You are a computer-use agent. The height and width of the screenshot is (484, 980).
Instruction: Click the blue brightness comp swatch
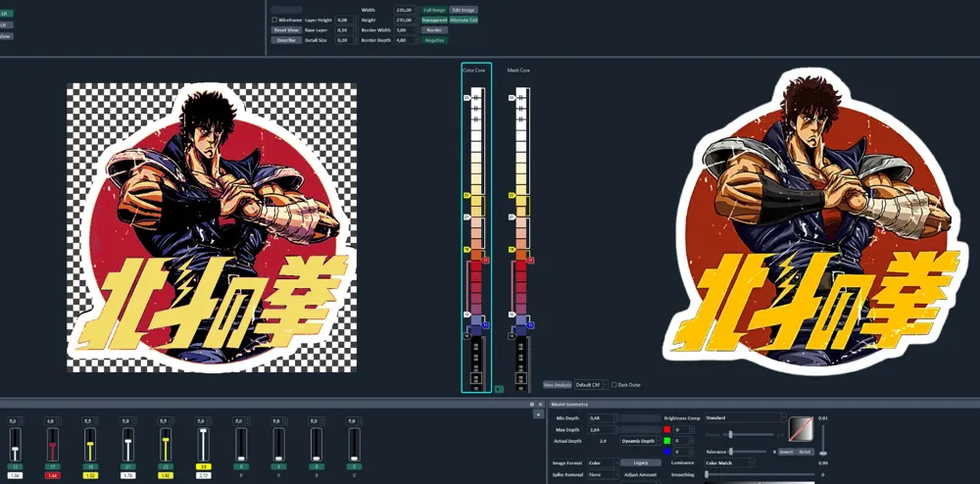click(666, 451)
